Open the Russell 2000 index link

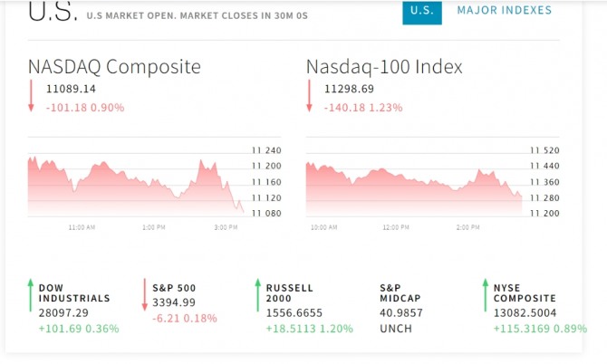[289, 292]
